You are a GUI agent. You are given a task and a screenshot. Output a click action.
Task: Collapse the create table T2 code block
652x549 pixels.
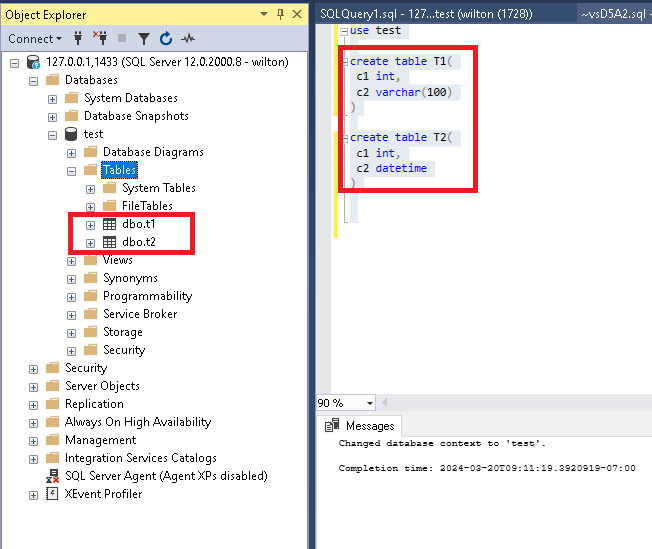(345, 138)
